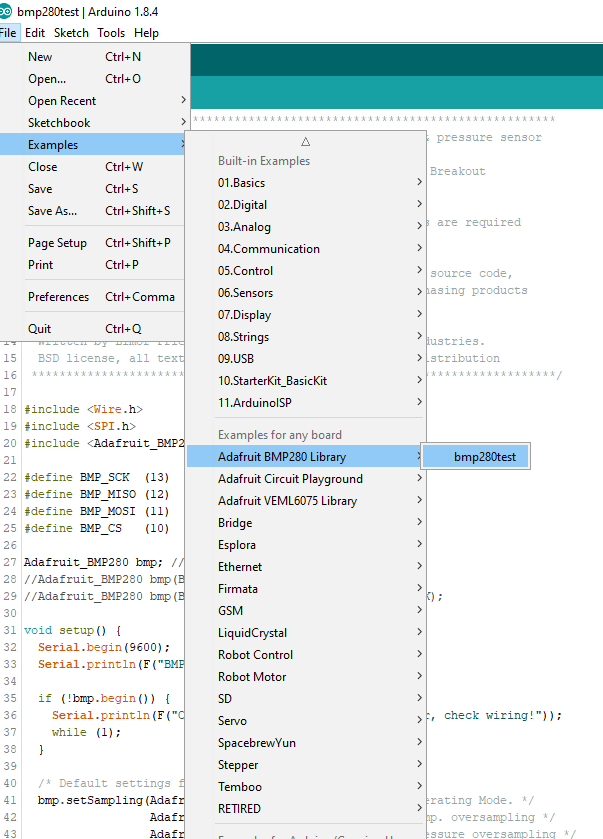Open the Stepper examples submenu
The height and width of the screenshot is (839, 603).
click(306, 764)
